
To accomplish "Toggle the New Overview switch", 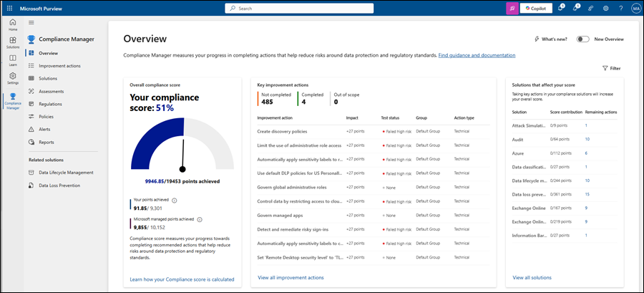I will pyautogui.click(x=583, y=39).
